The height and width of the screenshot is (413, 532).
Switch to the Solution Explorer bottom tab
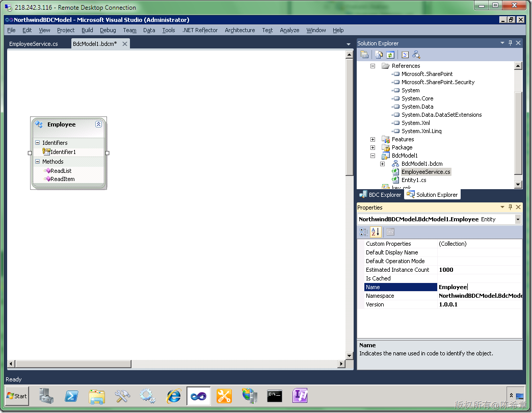tap(432, 194)
